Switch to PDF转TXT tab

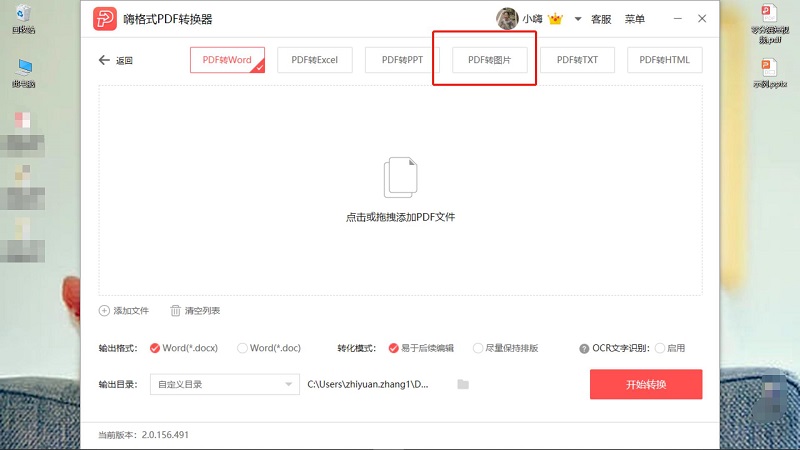577,60
